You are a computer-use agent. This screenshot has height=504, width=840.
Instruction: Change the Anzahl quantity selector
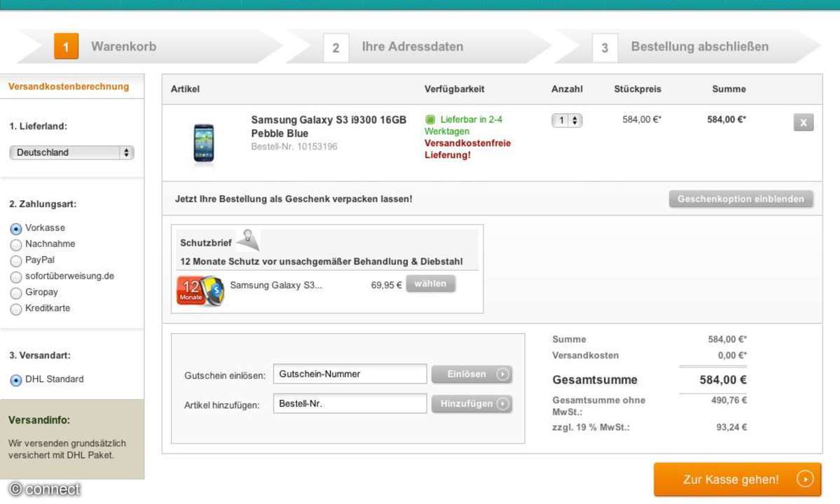[x=567, y=120]
